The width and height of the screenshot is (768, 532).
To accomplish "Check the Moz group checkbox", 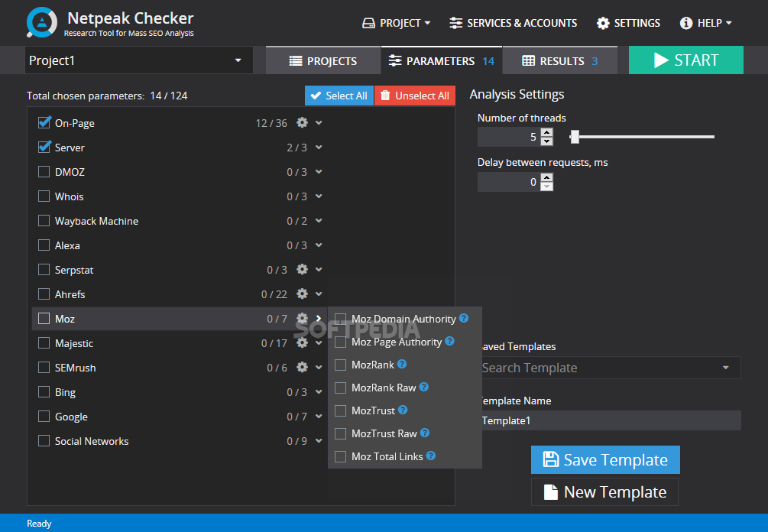I will coord(44,319).
